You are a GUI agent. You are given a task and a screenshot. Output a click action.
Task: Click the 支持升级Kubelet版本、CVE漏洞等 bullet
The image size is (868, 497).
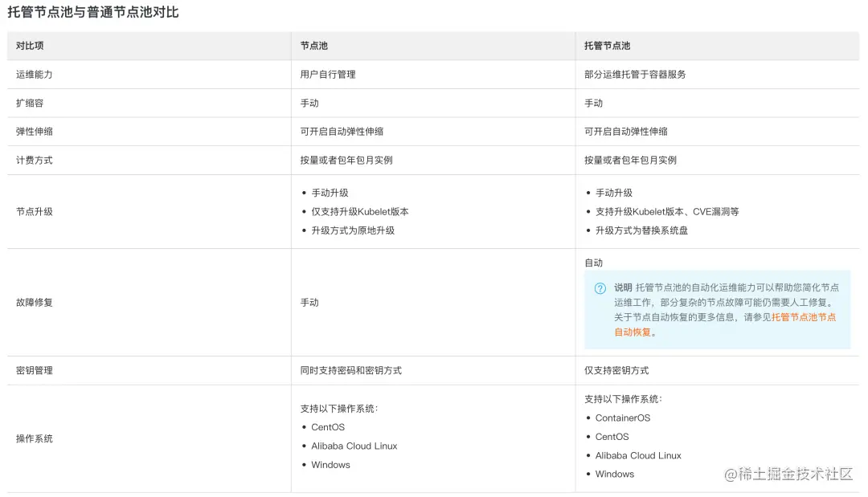pos(667,212)
